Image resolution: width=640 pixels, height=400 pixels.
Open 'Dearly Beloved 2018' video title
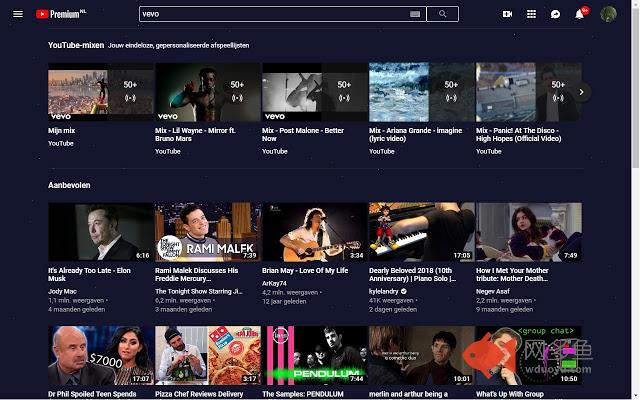point(412,274)
